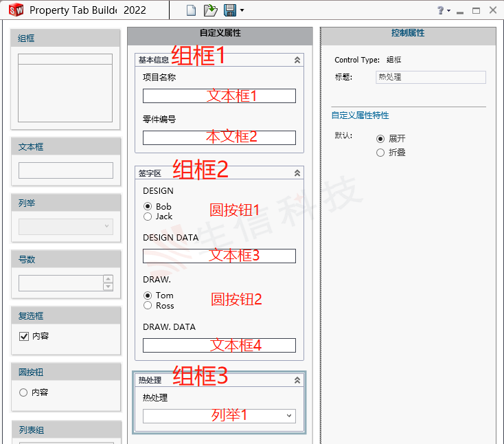The image size is (504, 444).
Task: Open the Save dropdown arrow
Action: (x=242, y=11)
